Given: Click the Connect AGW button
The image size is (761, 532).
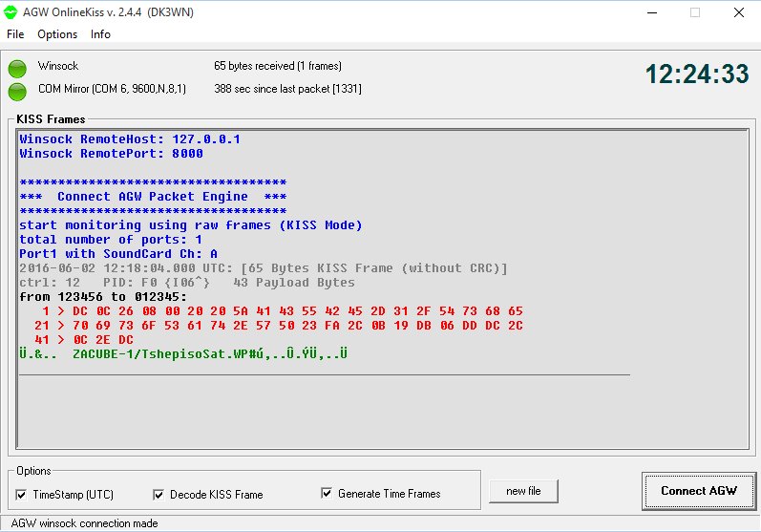Looking at the screenshot, I should coord(699,491).
